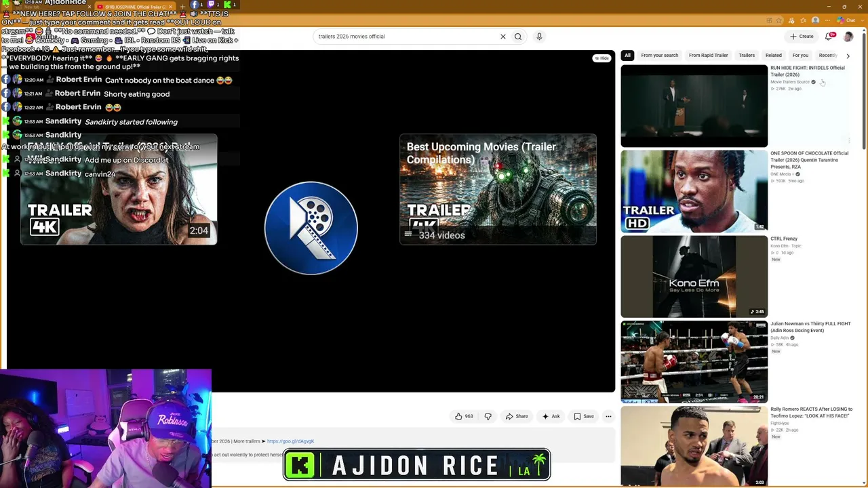Open ONE SPOON OF CHOCOLATE trailer title

(x=810, y=160)
